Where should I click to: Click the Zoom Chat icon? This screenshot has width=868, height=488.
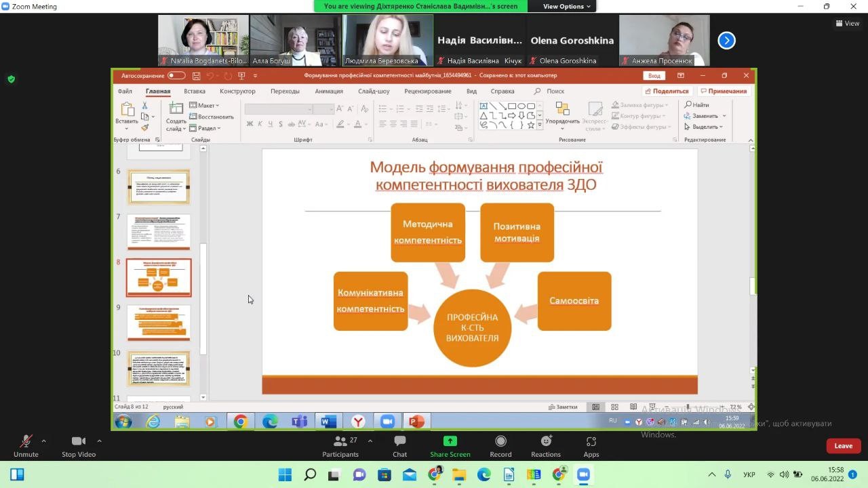pos(399,445)
